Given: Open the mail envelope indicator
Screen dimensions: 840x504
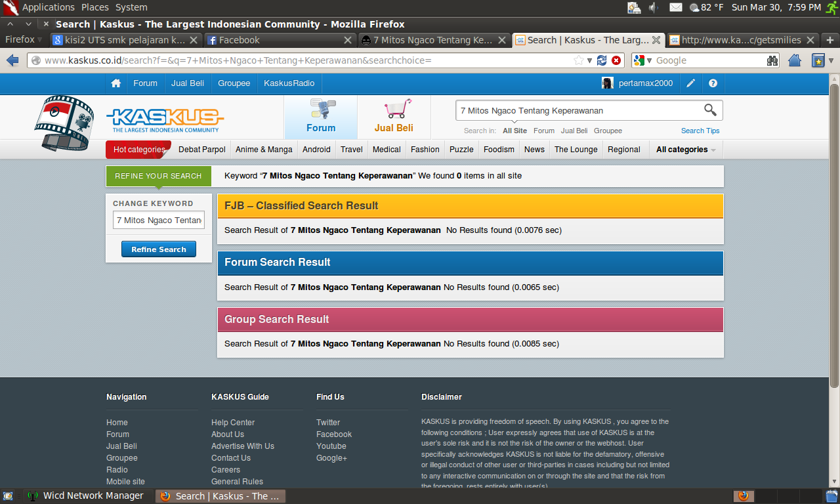Looking at the screenshot, I should pyautogui.click(x=676, y=7).
